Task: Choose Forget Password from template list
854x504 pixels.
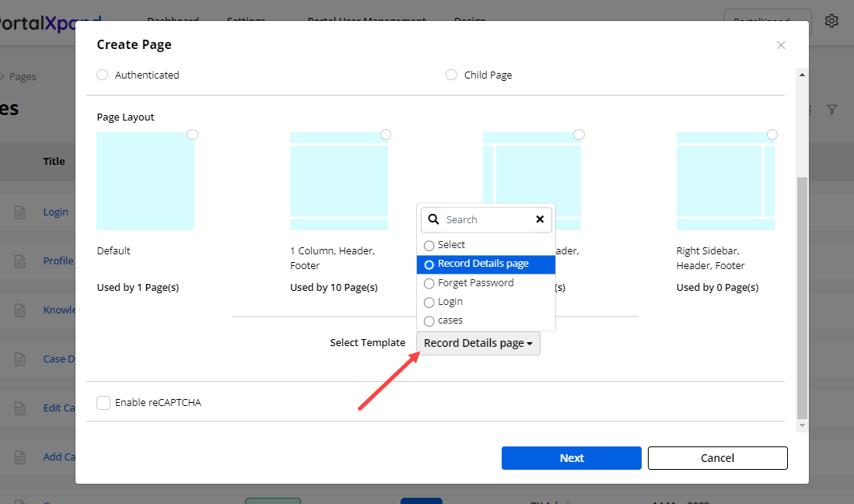Action: coord(475,282)
